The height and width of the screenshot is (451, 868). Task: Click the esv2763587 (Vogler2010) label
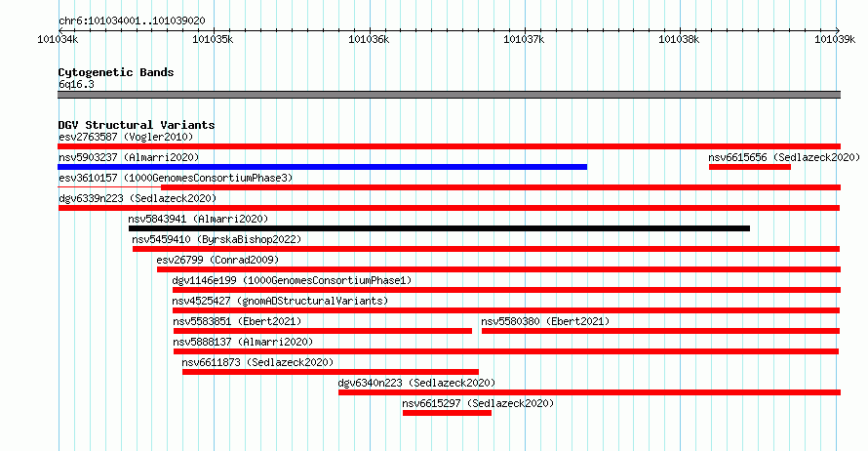(126, 137)
